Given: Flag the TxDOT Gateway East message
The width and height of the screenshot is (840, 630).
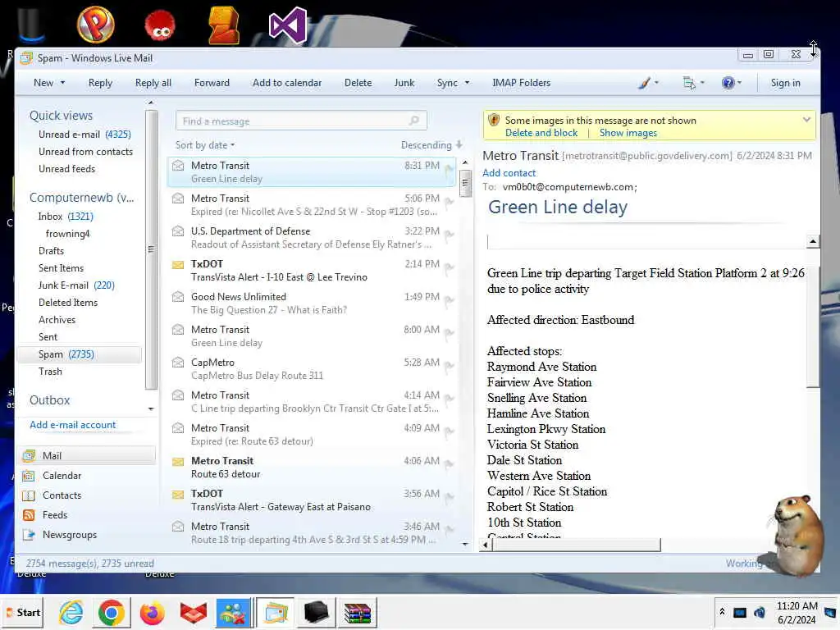Looking at the screenshot, I should (449, 497).
